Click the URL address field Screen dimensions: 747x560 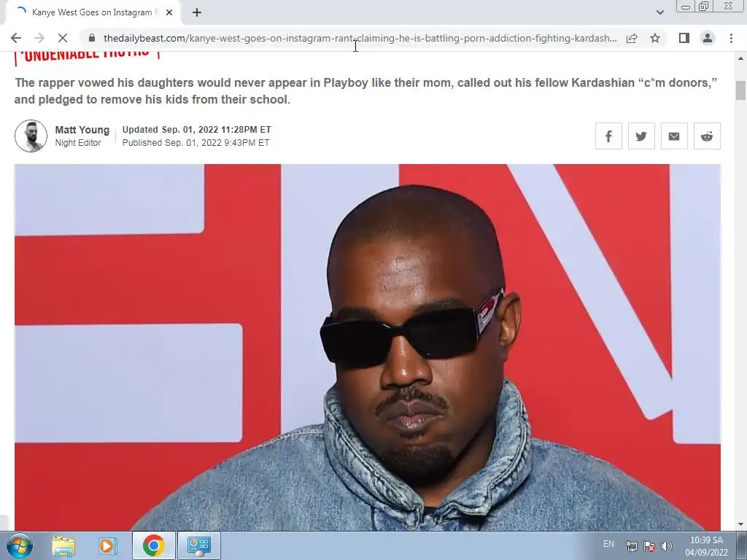click(360, 38)
